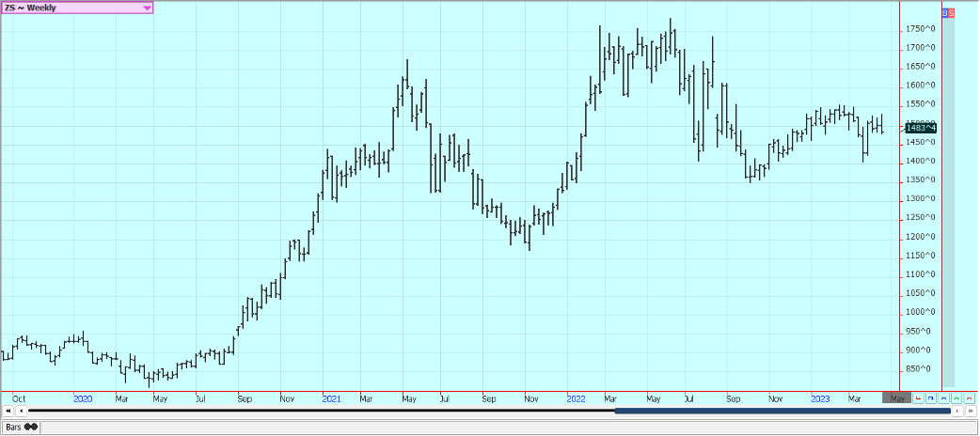Click the 1250^0 price axis label
The height and width of the screenshot is (436, 980).
(x=921, y=217)
